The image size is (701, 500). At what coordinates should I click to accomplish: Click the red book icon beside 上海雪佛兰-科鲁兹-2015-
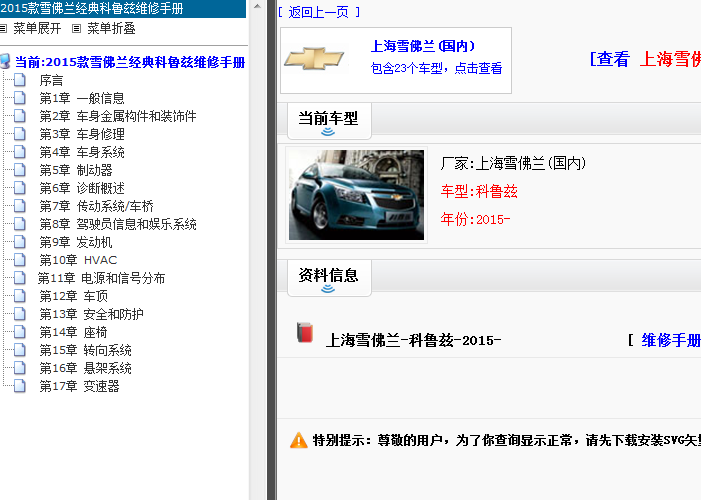pos(305,333)
